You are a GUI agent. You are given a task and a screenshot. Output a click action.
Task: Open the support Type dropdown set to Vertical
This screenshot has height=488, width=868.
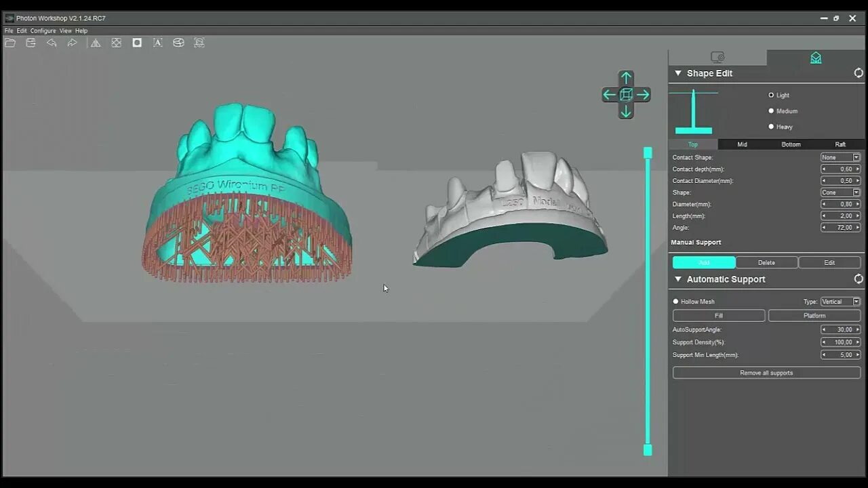[840, 302]
